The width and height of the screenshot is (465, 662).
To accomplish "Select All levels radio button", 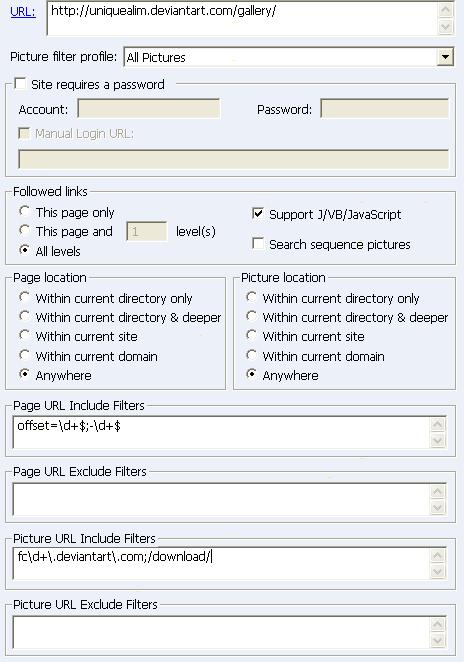I will pyautogui.click(x=24, y=250).
